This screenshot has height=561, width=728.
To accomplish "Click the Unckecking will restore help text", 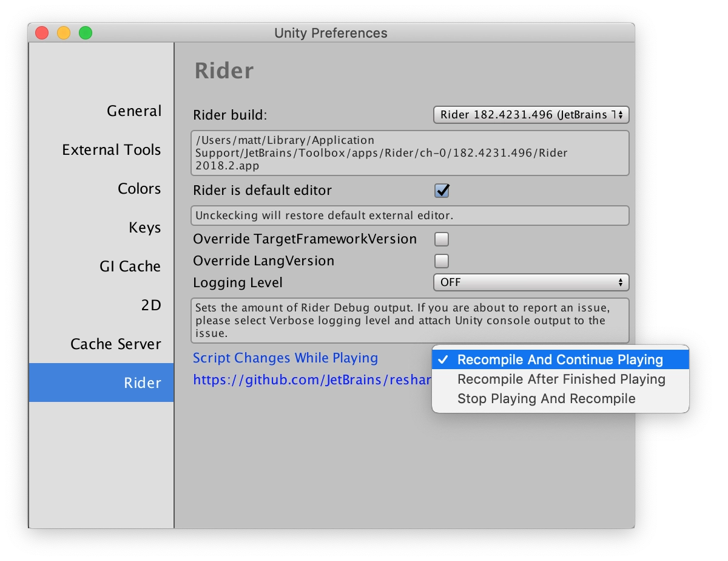I will 410,216.
